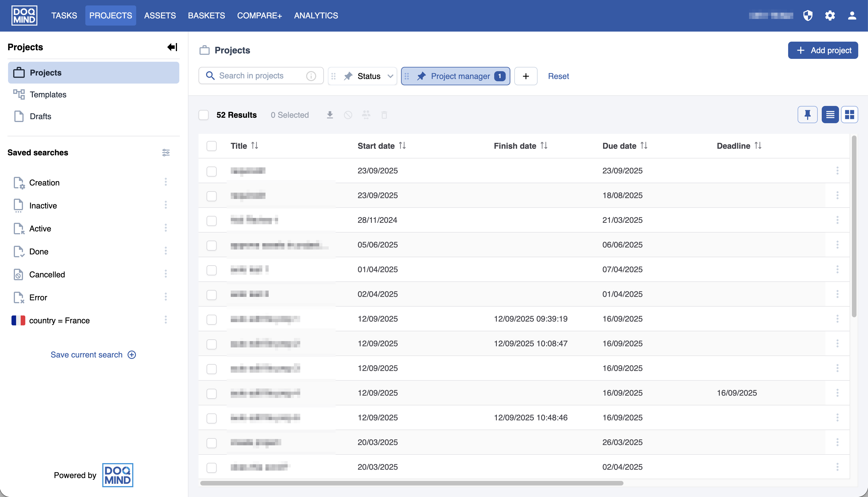Open the country = France saved search
Image resolution: width=868 pixels, height=497 pixels.
coord(59,320)
